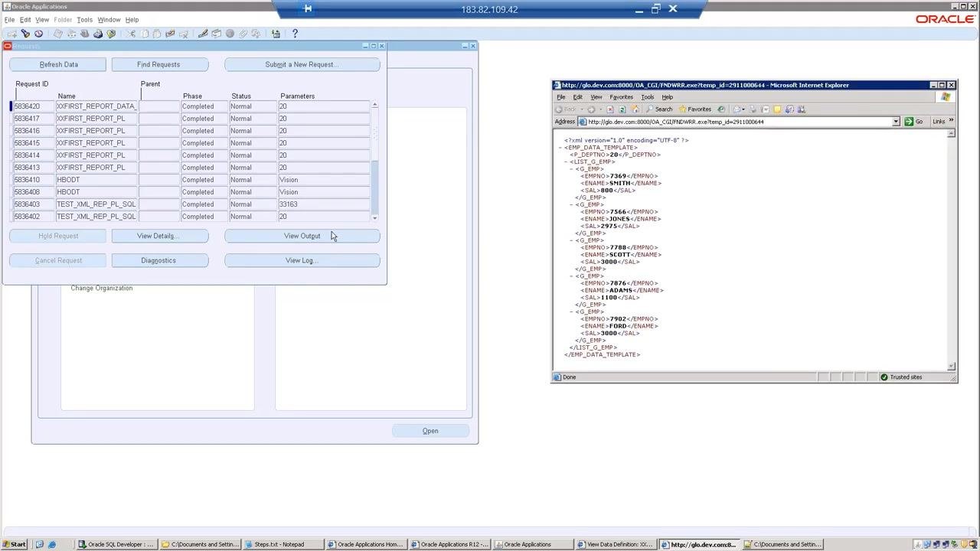Click Submit a New Request button
The image size is (980, 551).
302,64
